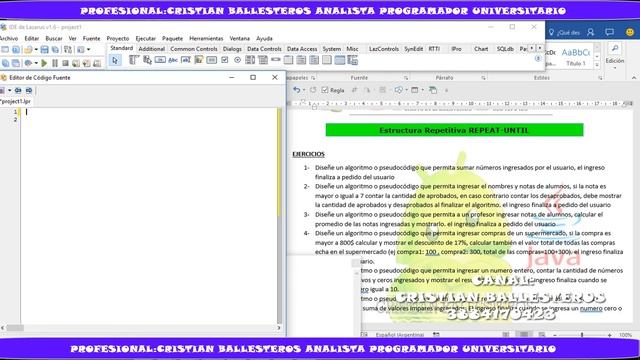Select the TMemo component icon
Viewport: 640px width, 360px height.
point(199,60)
